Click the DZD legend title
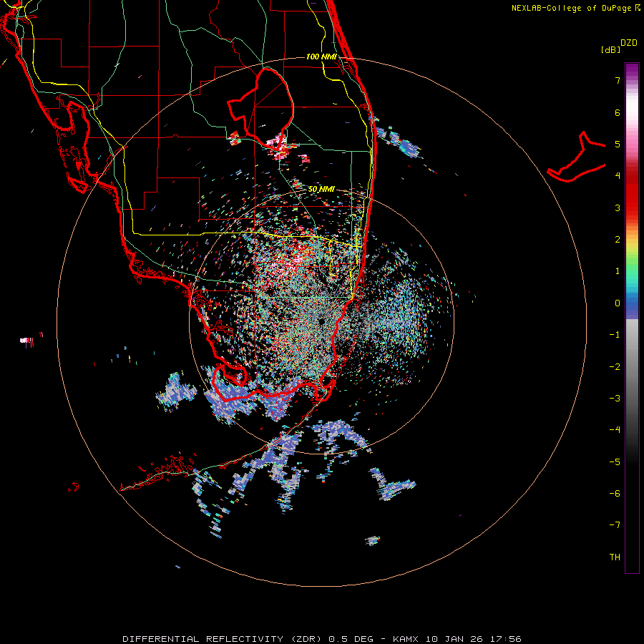This screenshot has width=644, height=644. coord(629,43)
